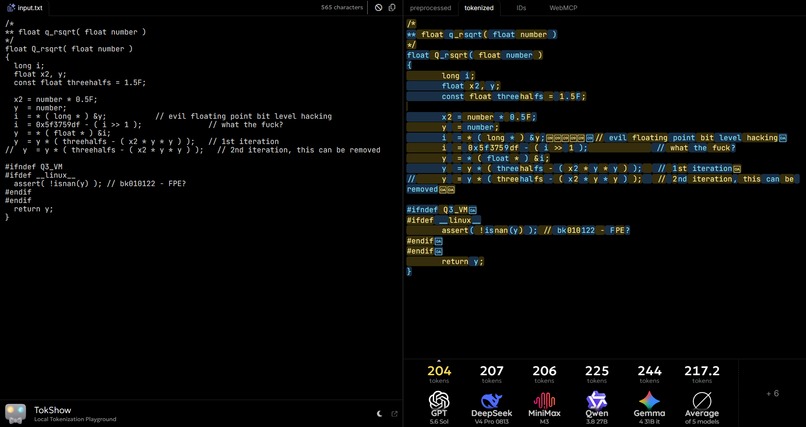
Task: Click the TokShow title text
Action: [x=52, y=410]
